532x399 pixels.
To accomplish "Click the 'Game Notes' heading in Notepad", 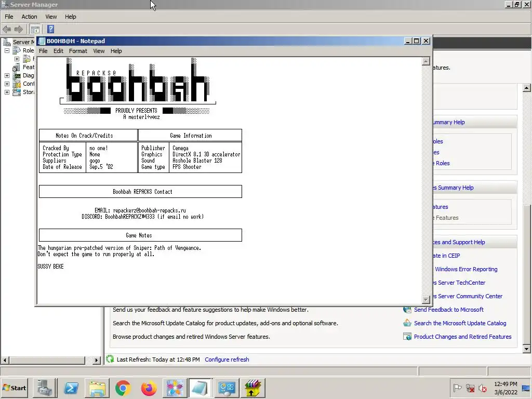I will pos(139,235).
